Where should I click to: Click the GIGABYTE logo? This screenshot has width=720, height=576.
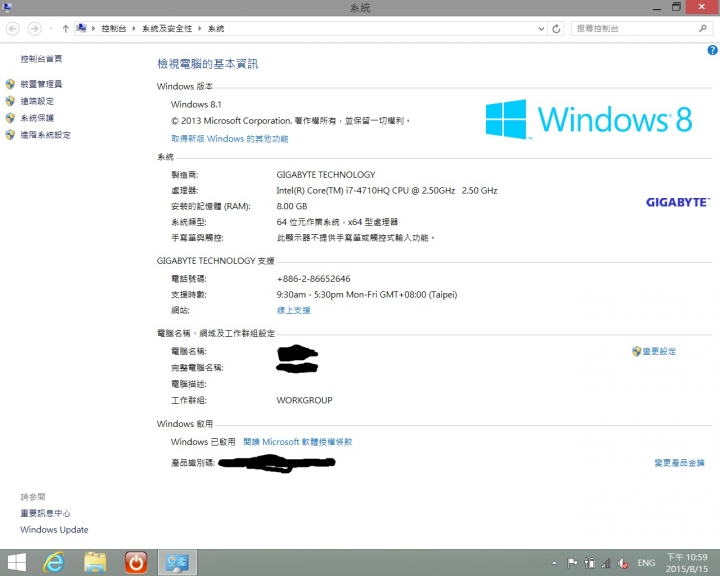[678, 203]
